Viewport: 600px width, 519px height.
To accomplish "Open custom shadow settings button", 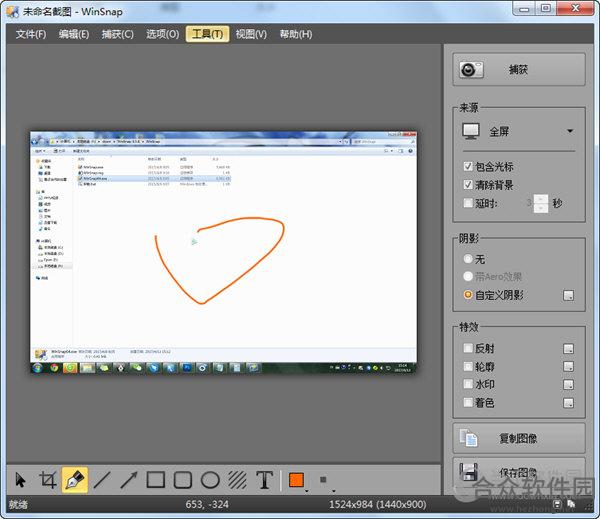I will coord(569,295).
